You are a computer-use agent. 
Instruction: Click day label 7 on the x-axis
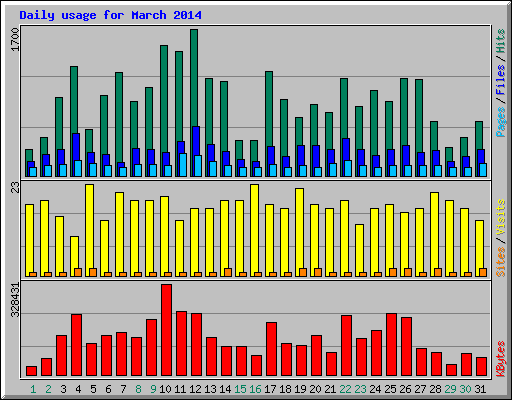click(123, 389)
